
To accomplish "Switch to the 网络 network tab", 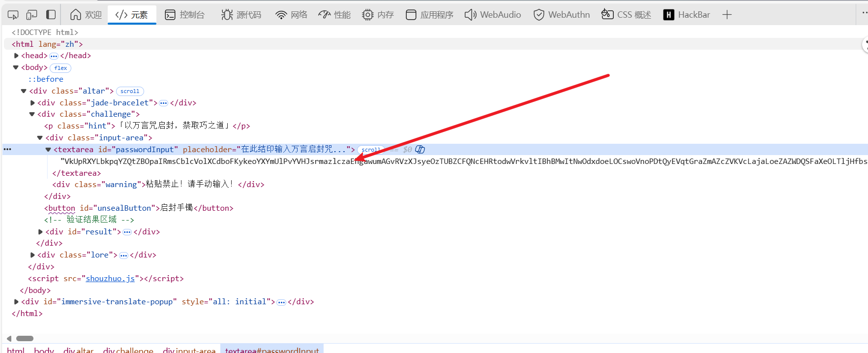I will tap(291, 15).
